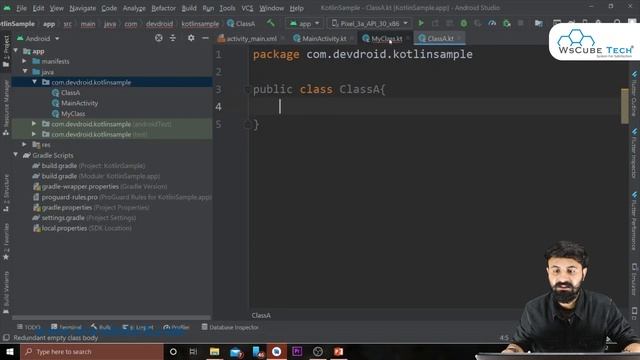Click the Select Opened File target icon

[x=159, y=38]
